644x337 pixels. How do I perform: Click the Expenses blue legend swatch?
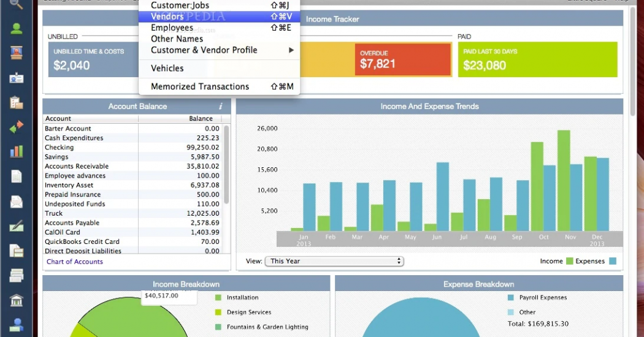pyautogui.click(x=612, y=261)
